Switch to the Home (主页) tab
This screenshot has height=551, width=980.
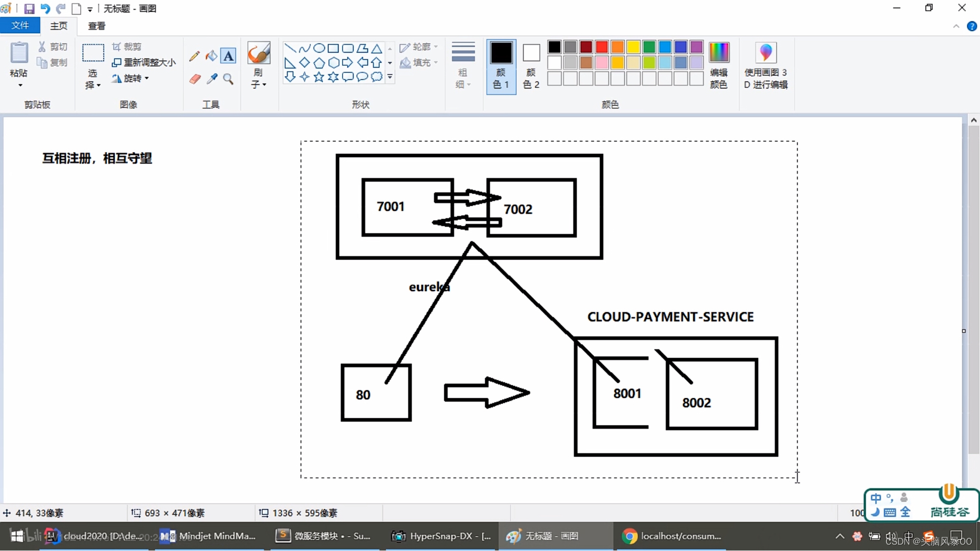tap(59, 26)
